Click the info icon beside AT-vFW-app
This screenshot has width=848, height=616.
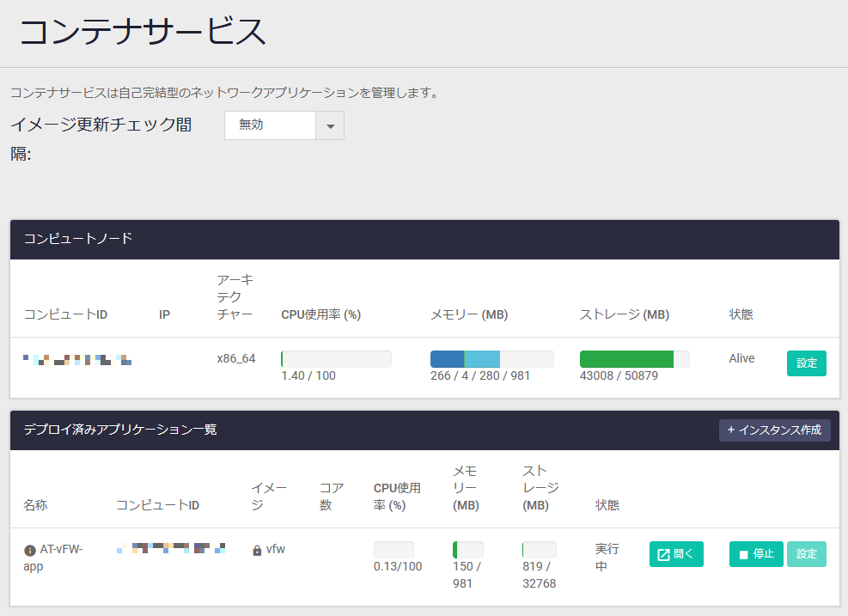(30, 551)
